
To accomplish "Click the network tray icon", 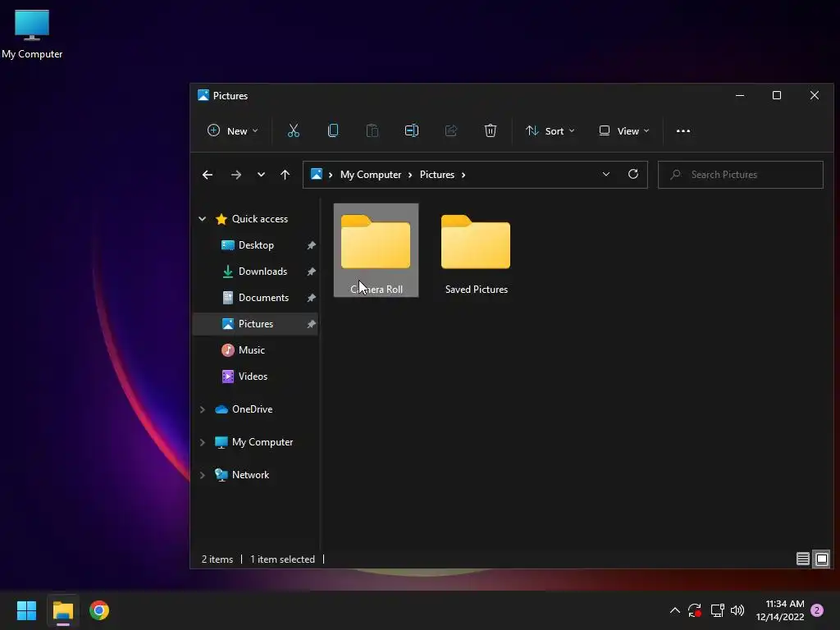I will (717, 610).
